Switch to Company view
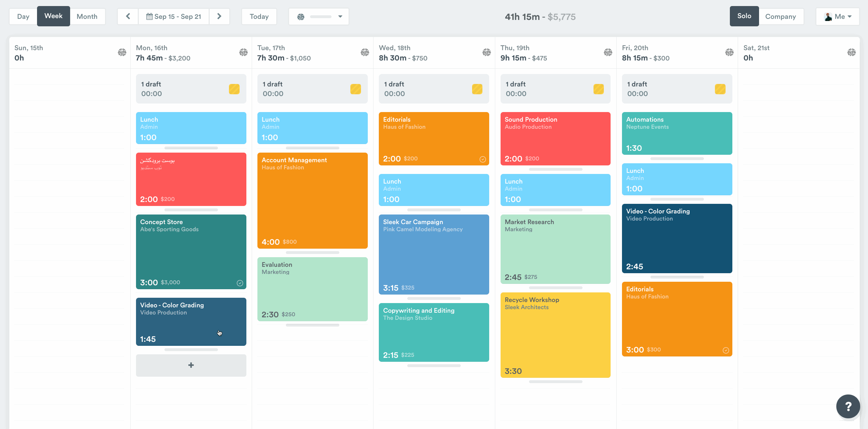 (781, 16)
